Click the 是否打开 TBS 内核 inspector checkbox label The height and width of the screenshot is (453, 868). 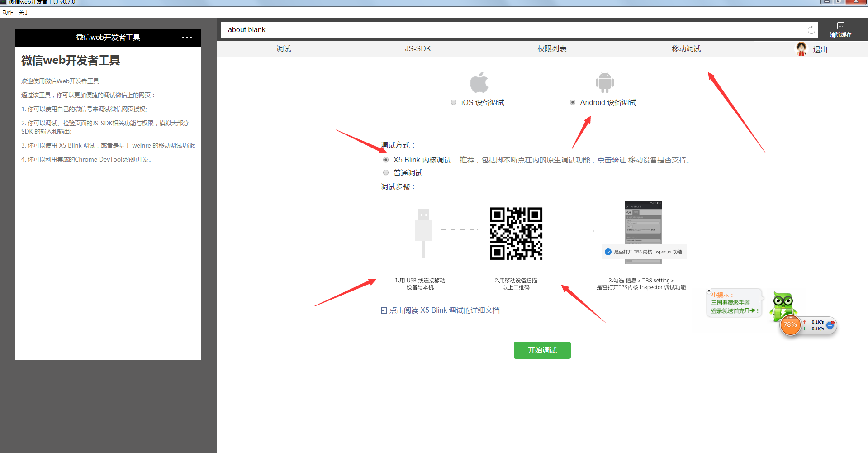[648, 252]
